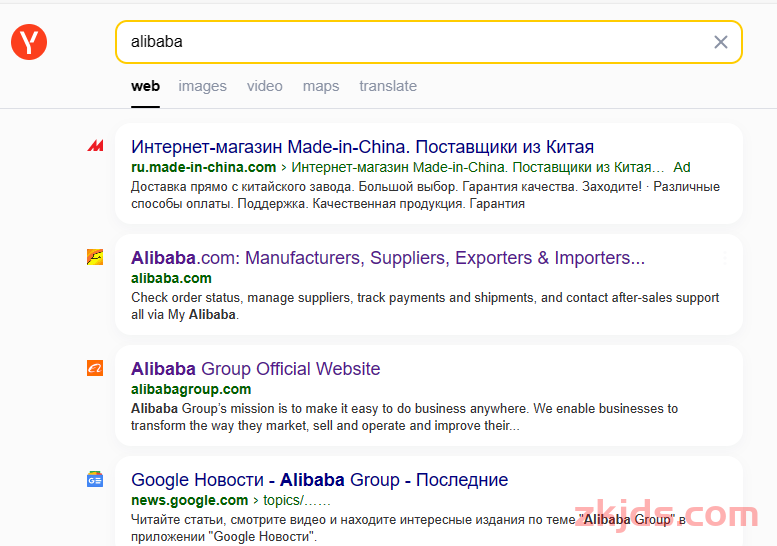
Task: Click the Yandex logo icon
Action: click(x=29, y=42)
